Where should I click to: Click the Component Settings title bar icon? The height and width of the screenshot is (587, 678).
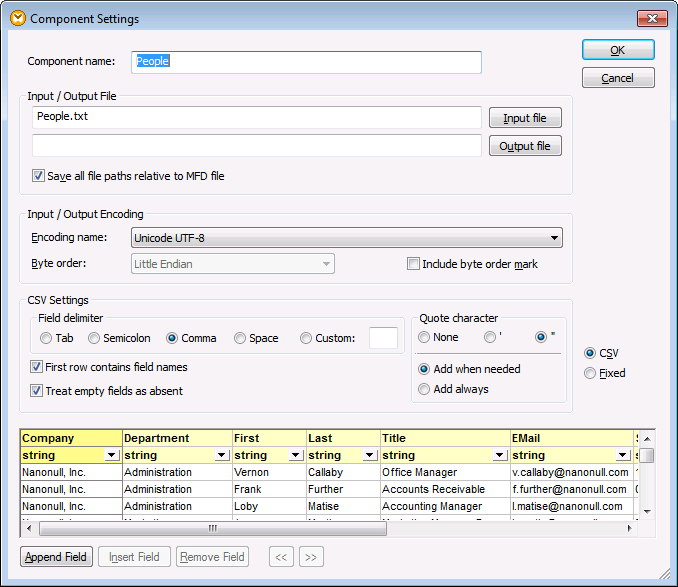click(x=16, y=19)
